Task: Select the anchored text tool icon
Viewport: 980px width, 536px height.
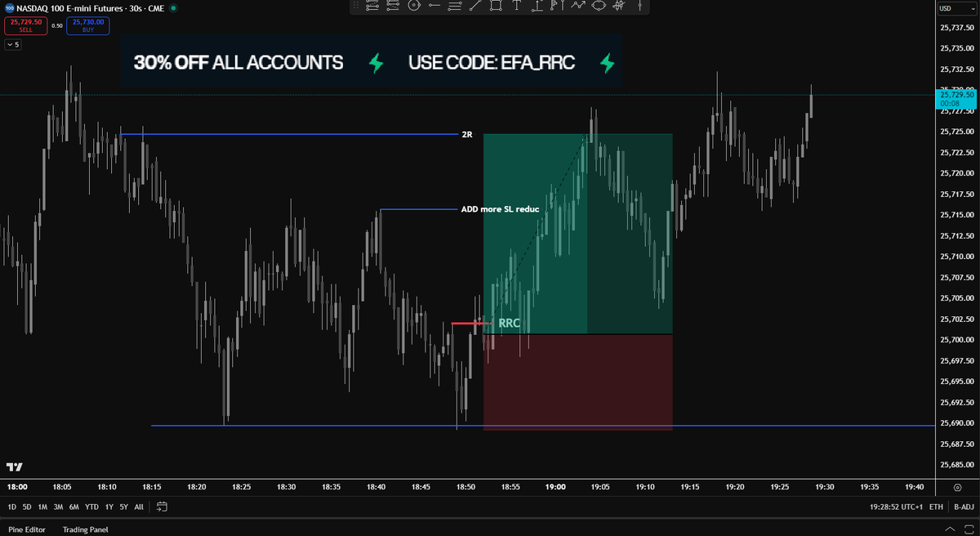Action: (537, 6)
